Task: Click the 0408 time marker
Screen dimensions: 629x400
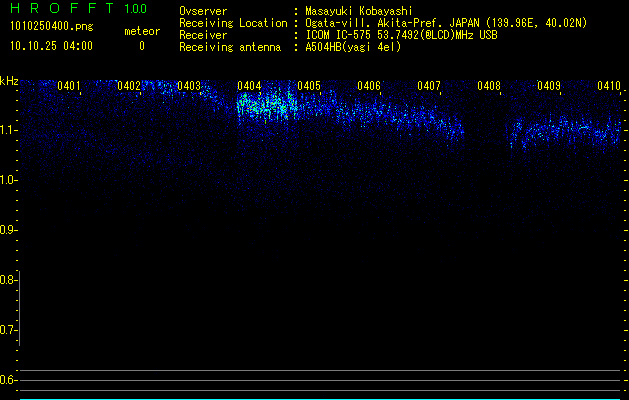Action: (x=489, y=86)
